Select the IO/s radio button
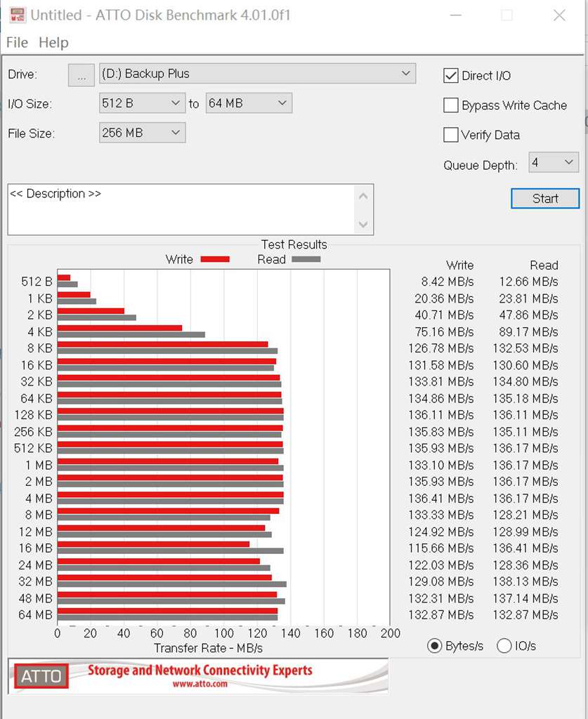The width and height of the screenshot is (588, 719). [x=504, y=645]
